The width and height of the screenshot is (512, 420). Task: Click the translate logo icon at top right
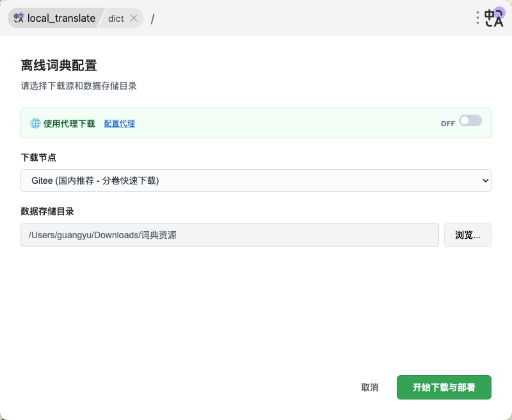[x=495, y=17]
